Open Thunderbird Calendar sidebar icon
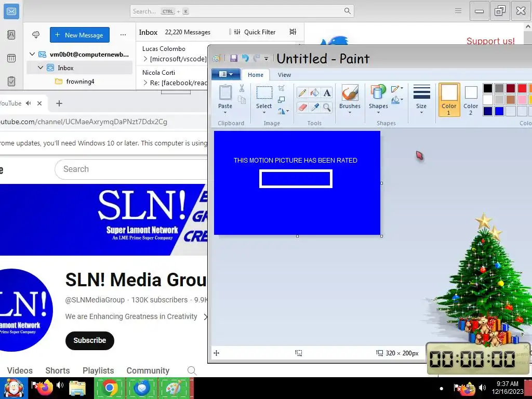532x399 pixels. click(11, 58)
